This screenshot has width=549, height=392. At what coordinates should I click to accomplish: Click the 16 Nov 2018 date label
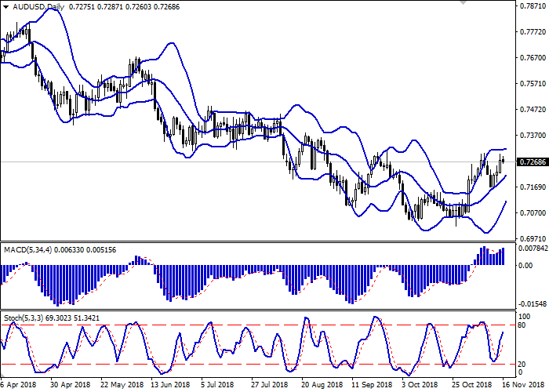point(522,385)
